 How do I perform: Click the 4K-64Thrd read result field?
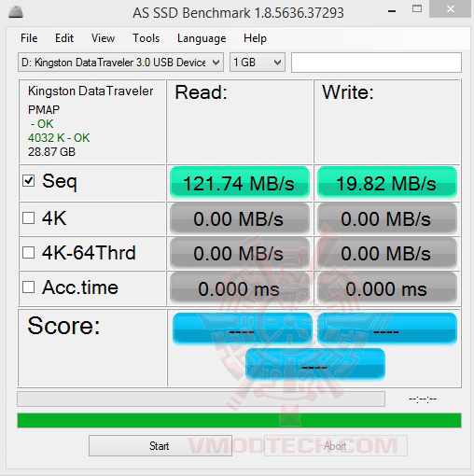(240, 253)
